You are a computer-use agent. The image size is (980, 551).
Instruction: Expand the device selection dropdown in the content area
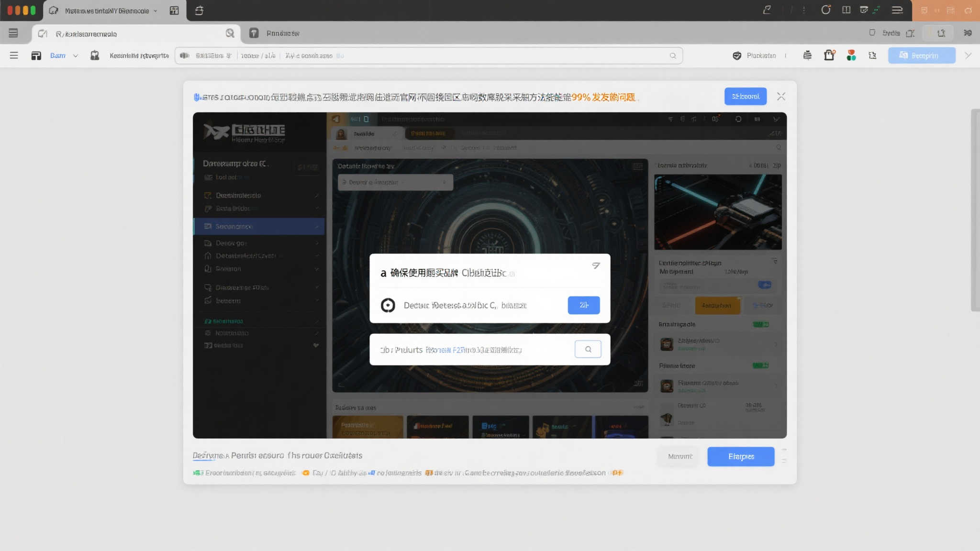(395, 182)
